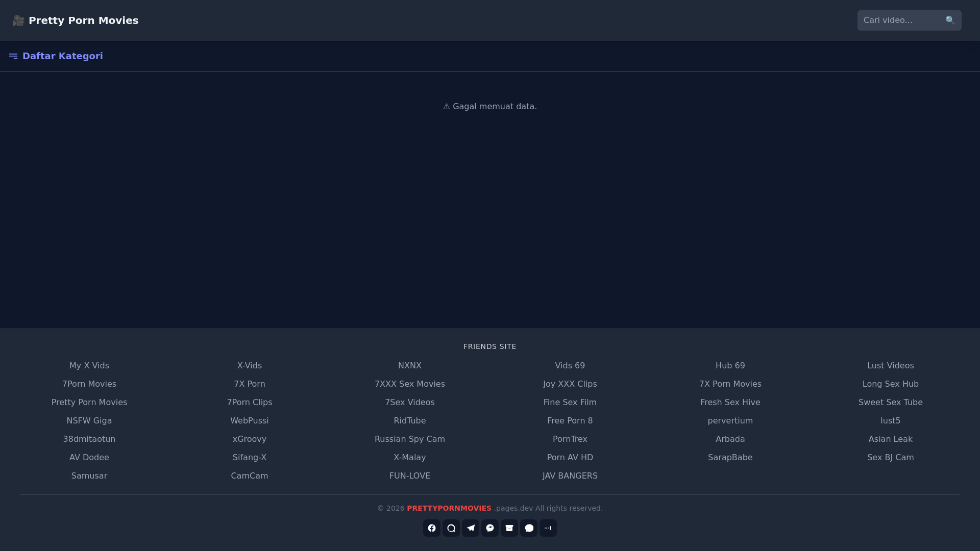This screenshot has width=980, height=551.
Task: Open the Arbada friend link
Action: pos(730,439)
